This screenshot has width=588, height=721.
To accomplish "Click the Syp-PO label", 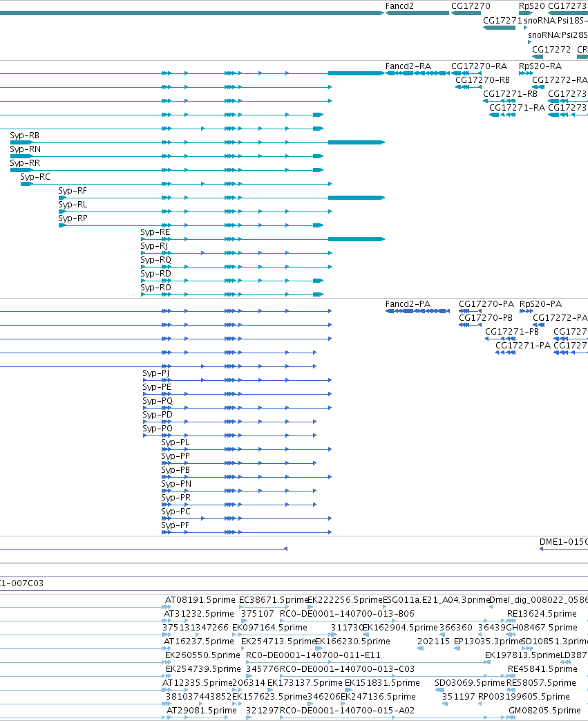I will 158,429.
